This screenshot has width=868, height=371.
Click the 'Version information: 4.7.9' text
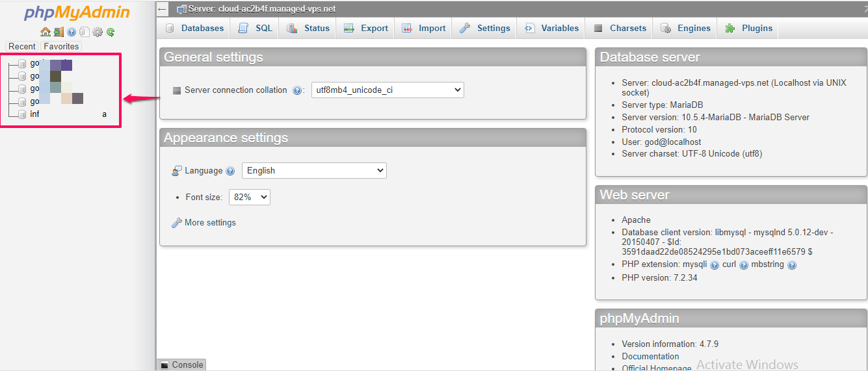pyautogui.click(x=670, y=344)
